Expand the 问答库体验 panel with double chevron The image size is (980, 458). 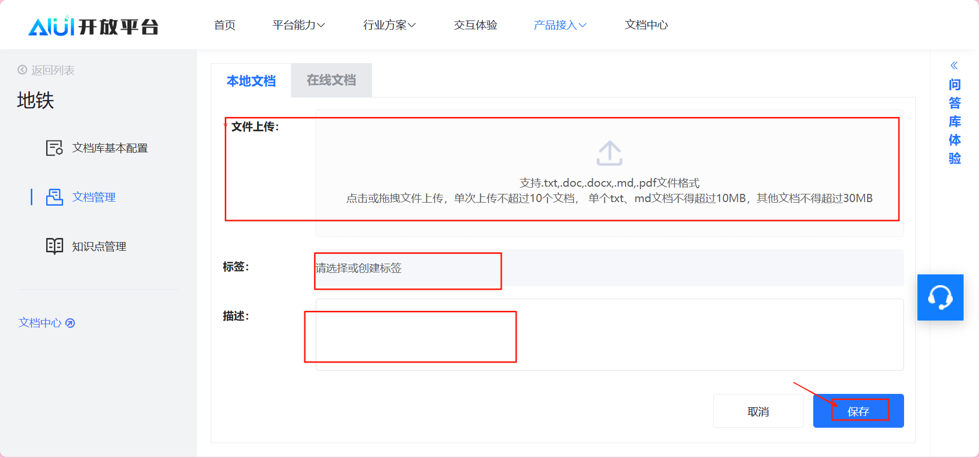pyautogui.click(x=954, y=66)
